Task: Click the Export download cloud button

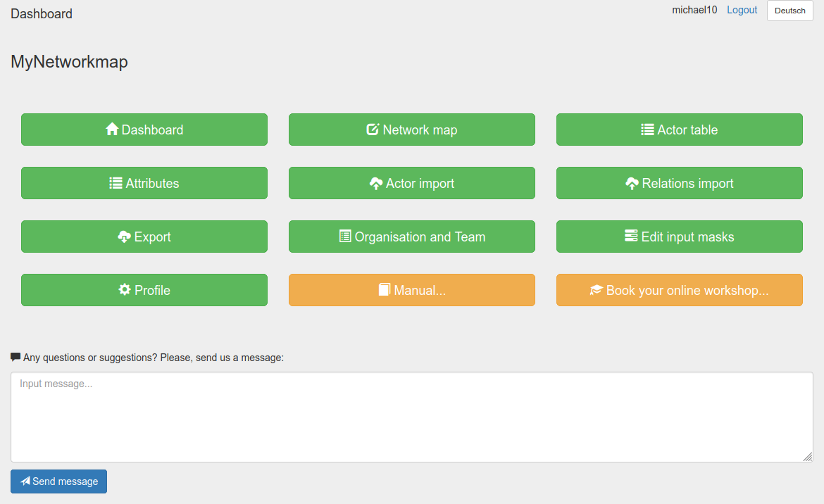Action: tap(144, 237)
